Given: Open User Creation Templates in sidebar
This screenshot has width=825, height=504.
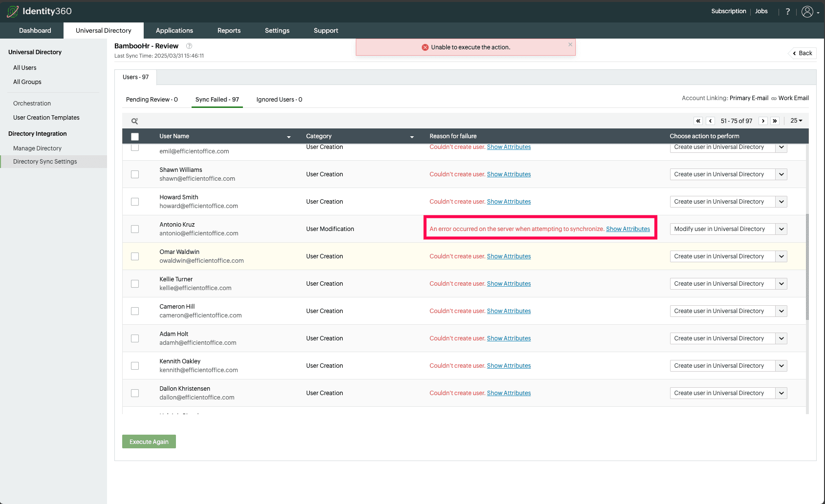Looking at the screenshot, I should [46, 118].
